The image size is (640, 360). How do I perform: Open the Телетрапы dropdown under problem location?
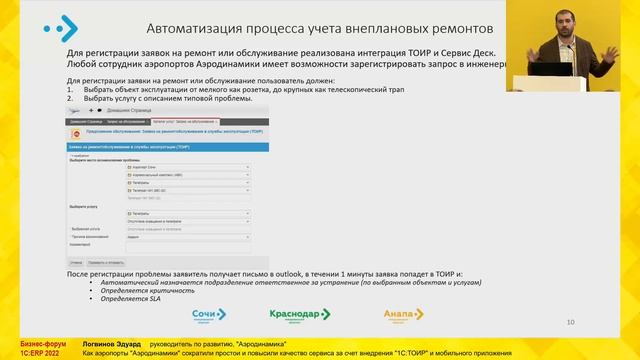point(188,183)
